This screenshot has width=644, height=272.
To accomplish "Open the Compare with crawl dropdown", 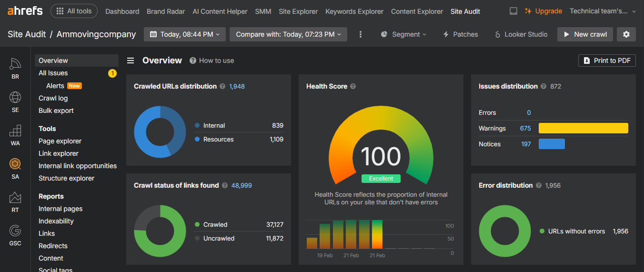I will (x=288, y=34).
